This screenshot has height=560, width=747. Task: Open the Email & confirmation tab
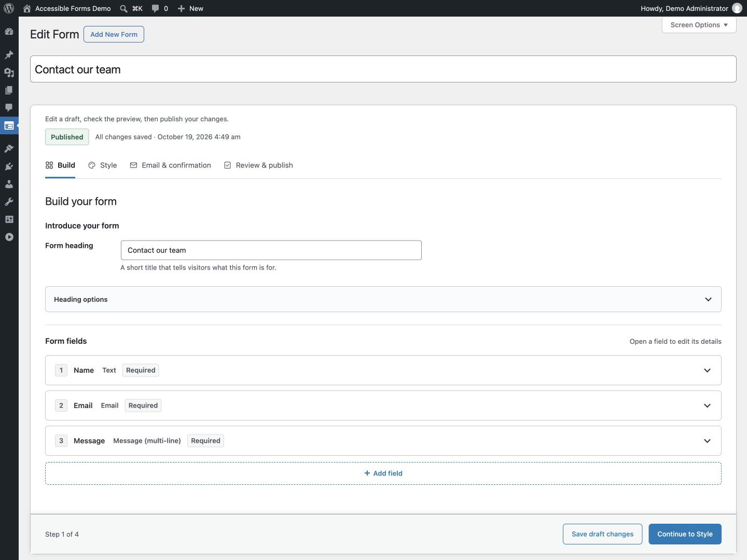(x=171, y=165)
